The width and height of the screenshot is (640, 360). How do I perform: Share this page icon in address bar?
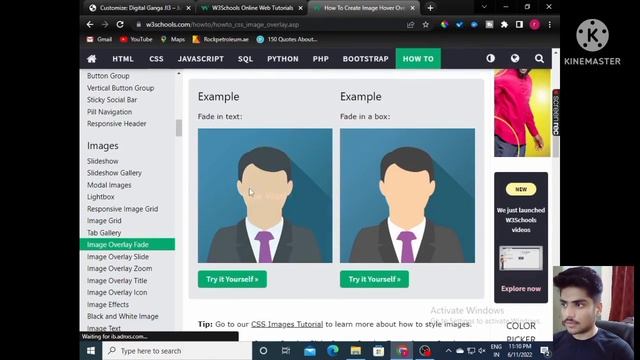click(x=411, y=24)
